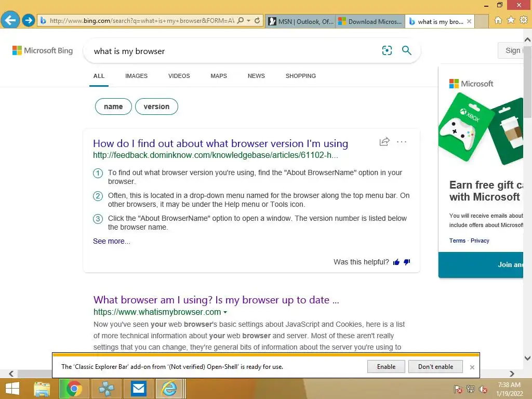Share the featured answer card
532x399 pixels.
384,141
